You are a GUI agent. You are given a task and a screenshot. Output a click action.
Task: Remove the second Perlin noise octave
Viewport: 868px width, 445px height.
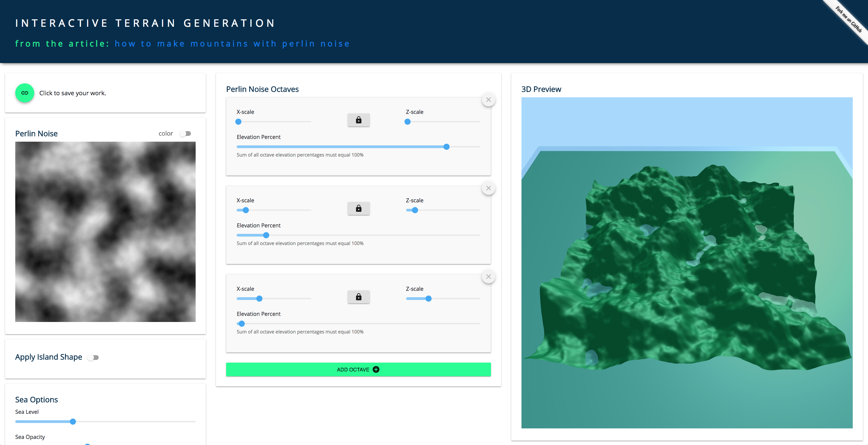488,188
